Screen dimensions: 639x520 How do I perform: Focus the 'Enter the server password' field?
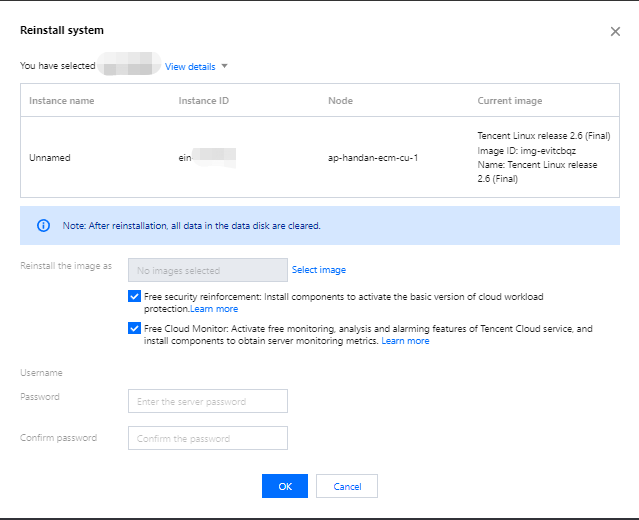[207, 401]
